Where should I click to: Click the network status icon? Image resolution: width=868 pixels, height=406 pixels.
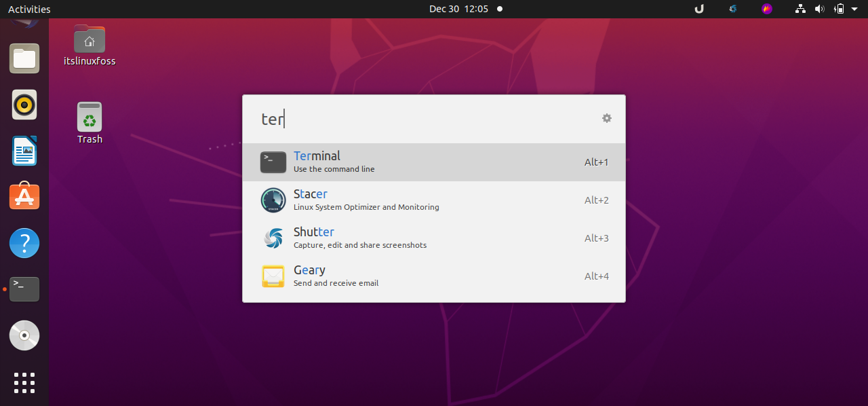[801, 9]
